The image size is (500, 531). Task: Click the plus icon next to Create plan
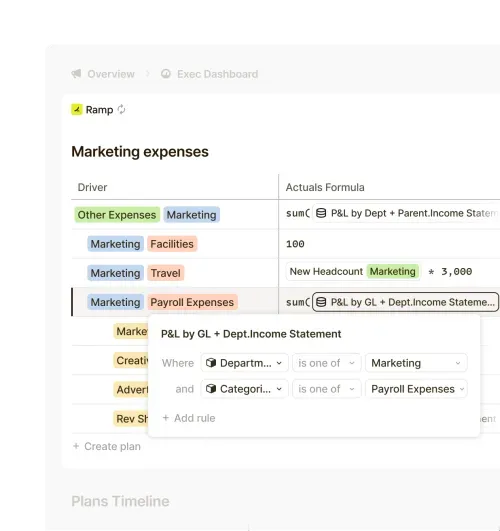[76, 446]
